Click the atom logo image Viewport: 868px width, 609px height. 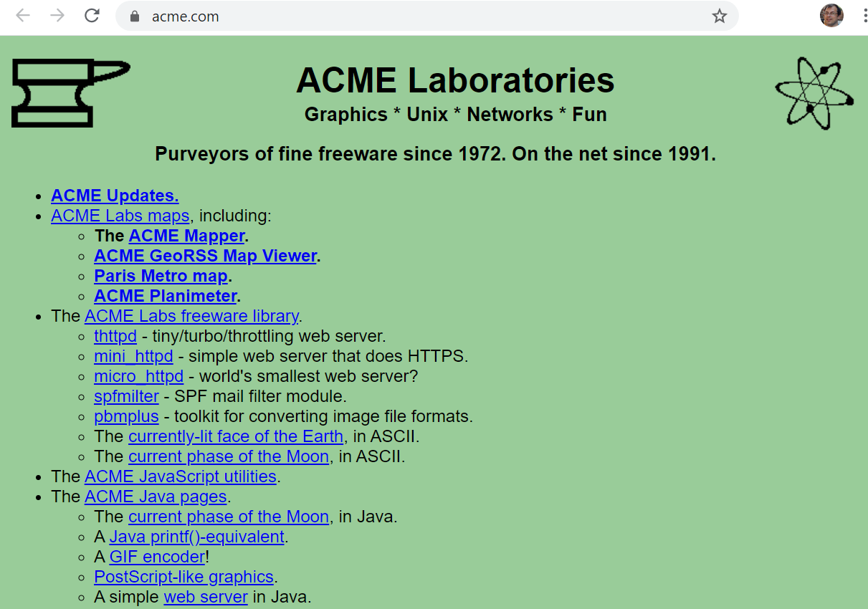(x=814, y=93)
